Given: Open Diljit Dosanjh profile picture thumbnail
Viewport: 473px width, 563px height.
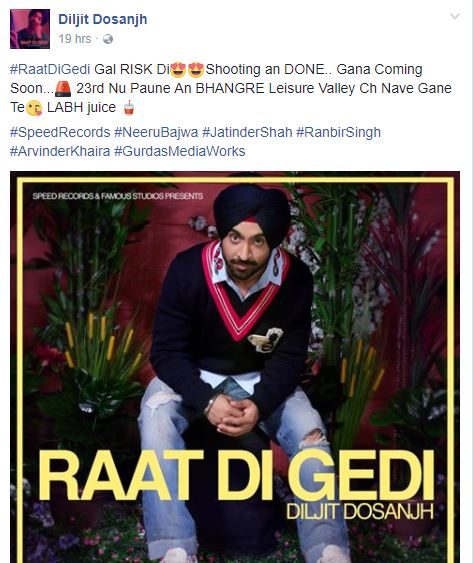Looking at the screenshot, I should (x=30, y=29).
